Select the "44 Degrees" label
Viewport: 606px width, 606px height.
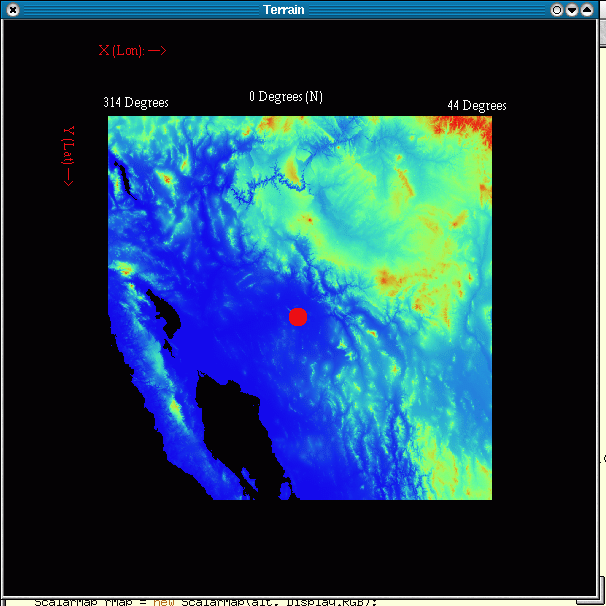point(476,105)
